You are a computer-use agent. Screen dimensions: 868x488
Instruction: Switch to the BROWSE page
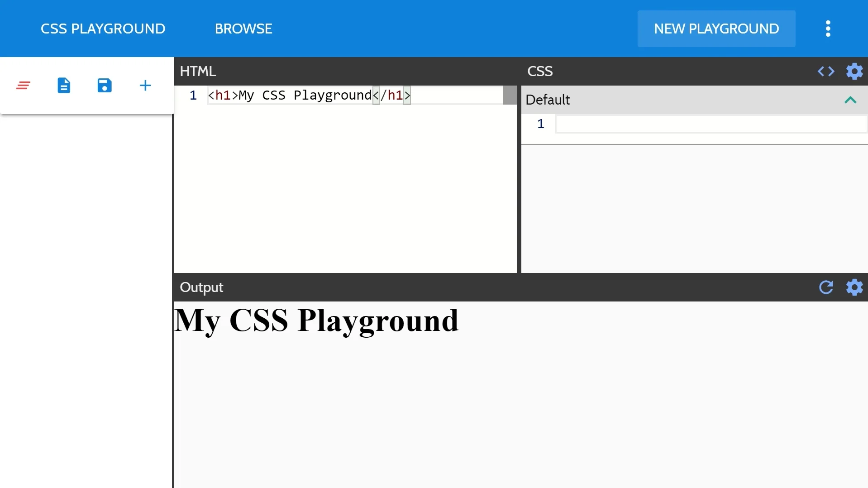tap(243, 29)
